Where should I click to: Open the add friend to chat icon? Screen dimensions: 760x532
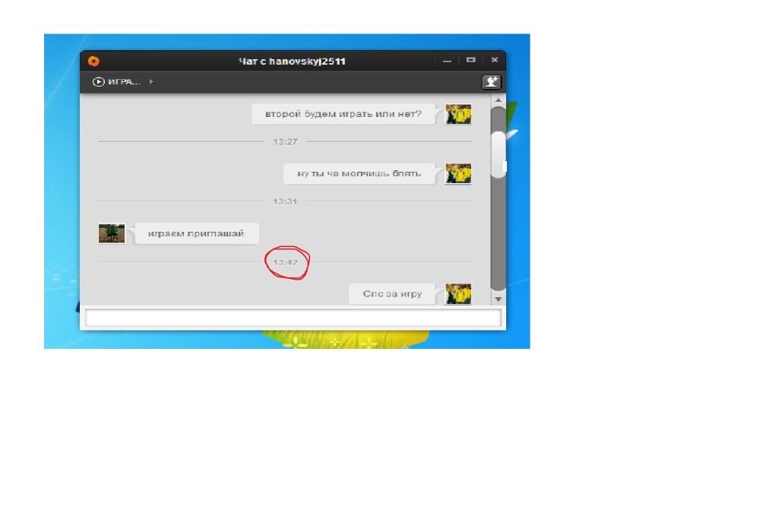point(491,81)
